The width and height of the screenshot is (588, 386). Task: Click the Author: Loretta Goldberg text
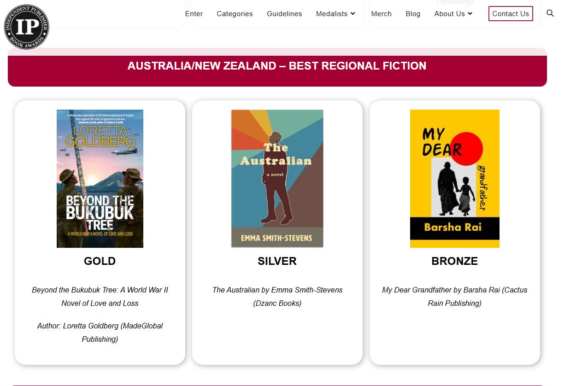[100, 333]
